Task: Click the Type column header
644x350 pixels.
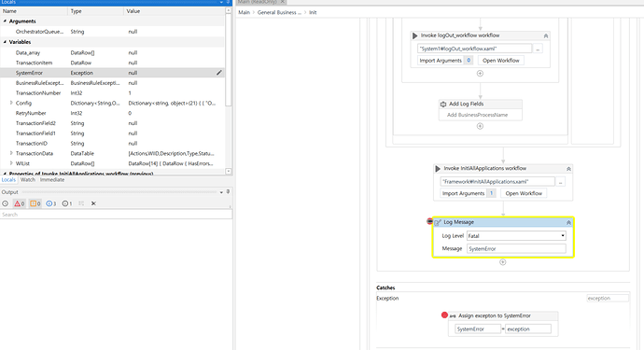Action: pyautogui.click(x=96, y=11)
